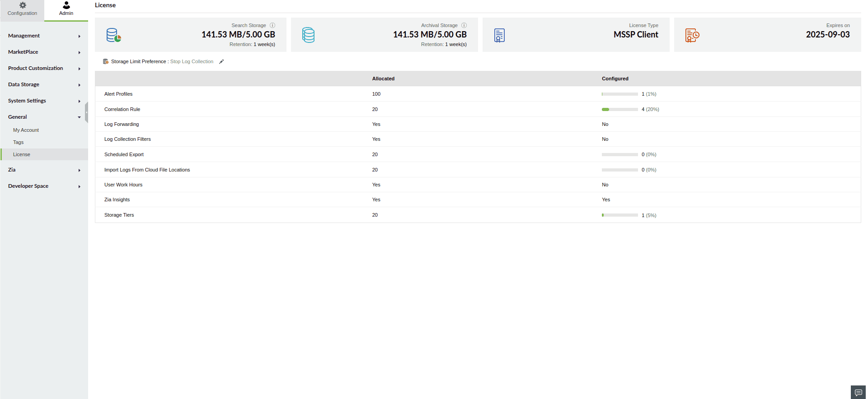Open My Account under General
This screenshot has height=399, width=868.
26,130
